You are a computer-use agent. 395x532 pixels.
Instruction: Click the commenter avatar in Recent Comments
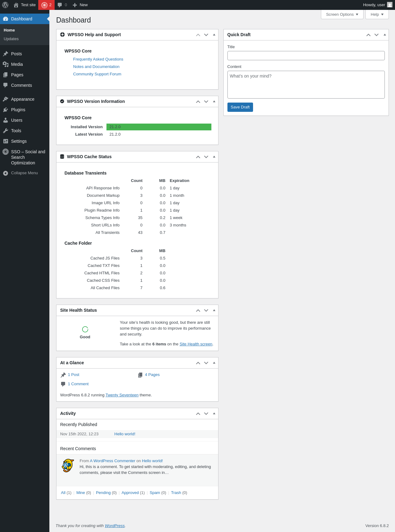[x=68, y=466]
